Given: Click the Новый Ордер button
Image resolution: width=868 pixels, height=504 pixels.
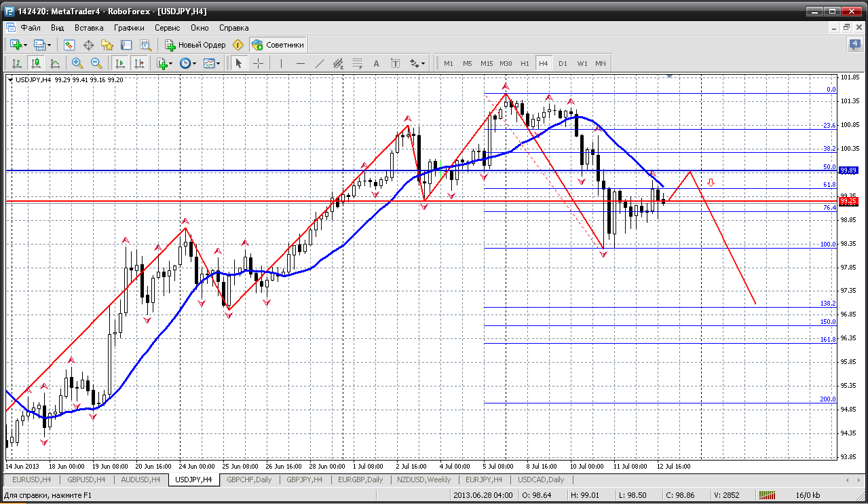Looking at the screenshot, I should [195, 45].
